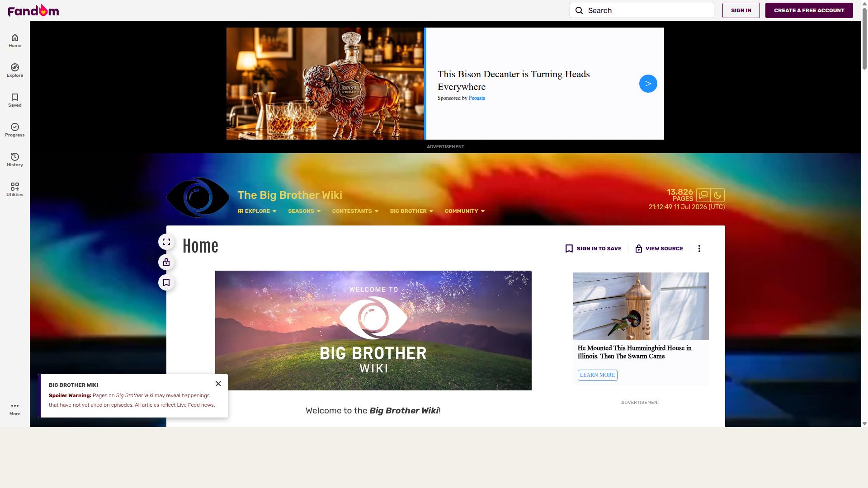Click the bison decanter ad headline

click(x=514, y=80)
